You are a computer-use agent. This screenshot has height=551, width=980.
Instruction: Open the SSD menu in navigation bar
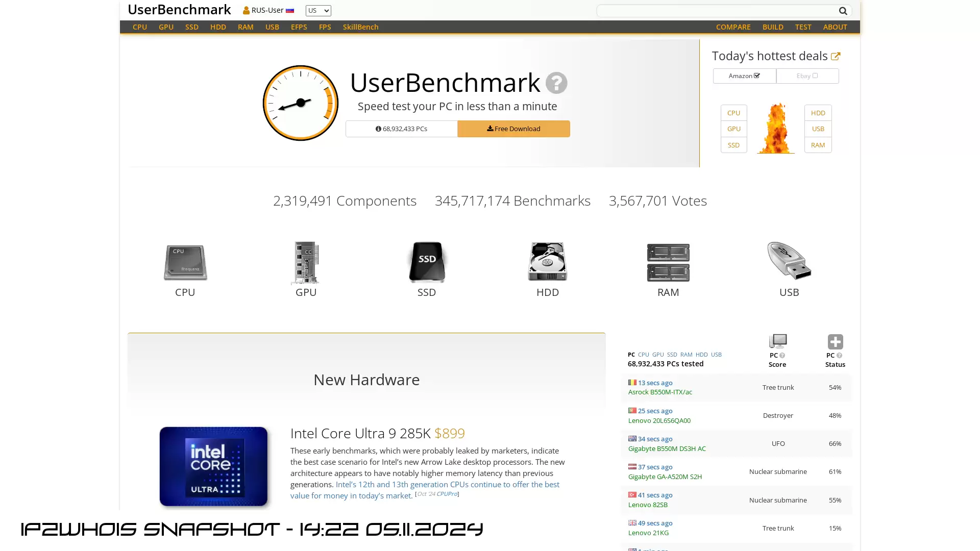coord(192,27)
